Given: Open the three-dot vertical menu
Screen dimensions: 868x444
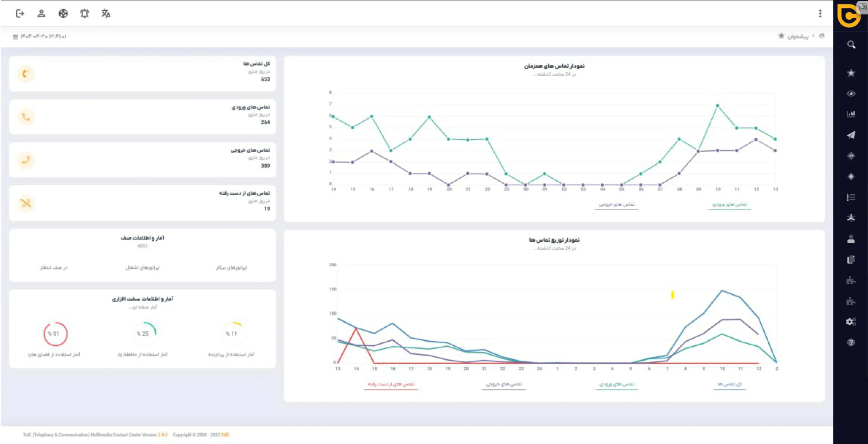Looking at the screenshot, I should pyautogui.click(x=820, y=14).
